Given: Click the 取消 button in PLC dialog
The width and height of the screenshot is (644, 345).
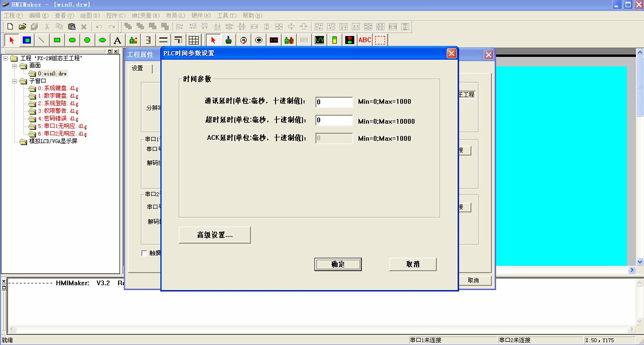Looking at the screenshot, I should click(x=413, y=264).
